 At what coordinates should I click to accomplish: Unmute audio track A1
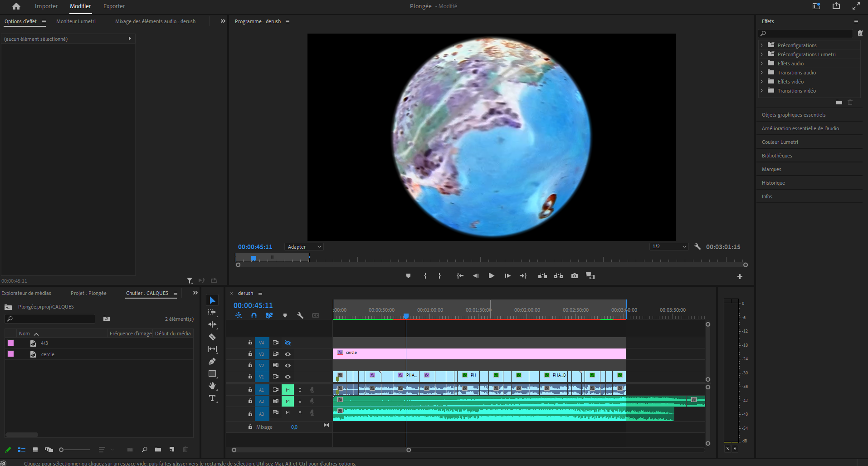[x=288, y=390]
